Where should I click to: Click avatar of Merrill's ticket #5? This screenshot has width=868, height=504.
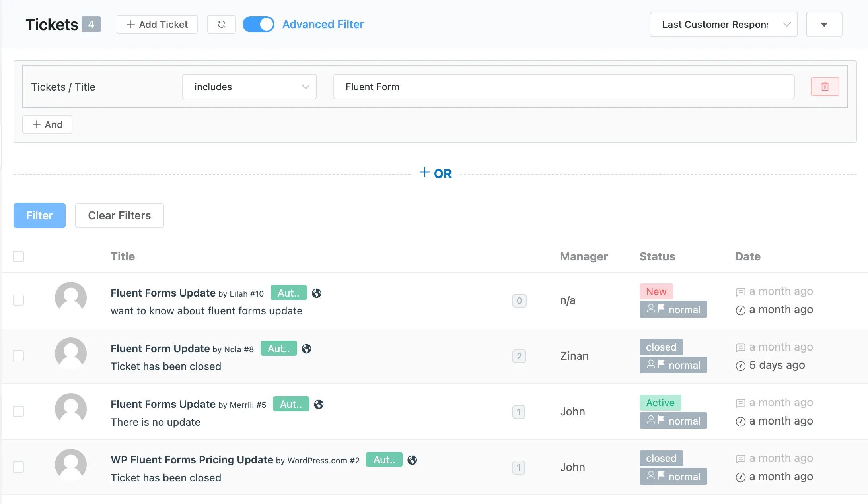(71, 409)
